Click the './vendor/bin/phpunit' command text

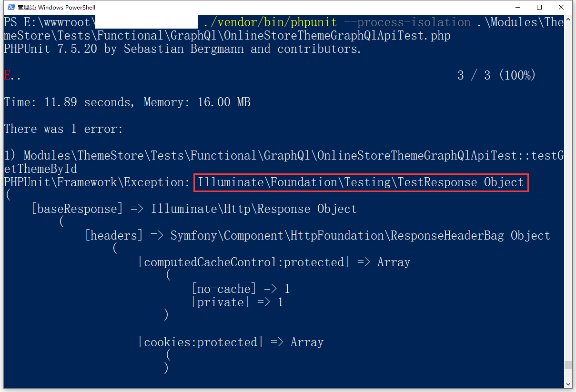pos(270,22)
